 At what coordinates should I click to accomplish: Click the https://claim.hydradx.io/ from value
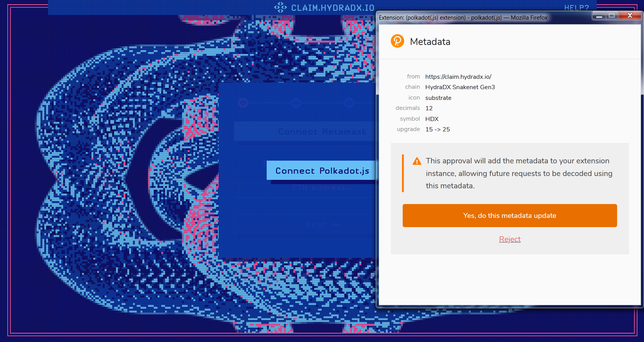tap(458, 77)
